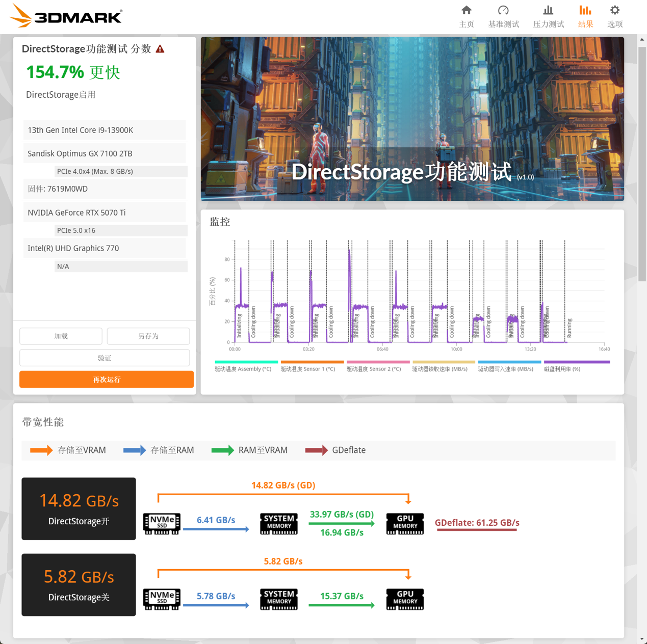Click the 5.82 GB/s DirectStorage关 tile
The width and height of the screenshot is (647, 644).
pos(79,585)
